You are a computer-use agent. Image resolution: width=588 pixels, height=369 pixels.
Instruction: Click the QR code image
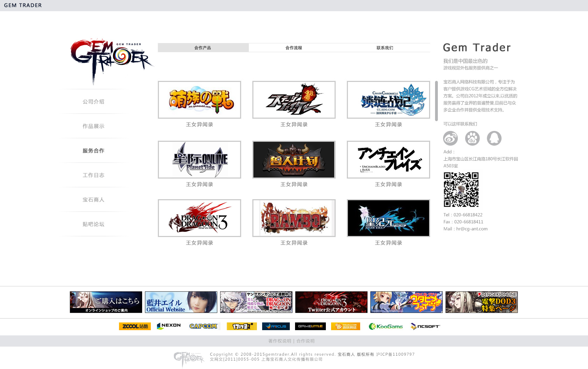pyautogui.click(x=461, y=189)
